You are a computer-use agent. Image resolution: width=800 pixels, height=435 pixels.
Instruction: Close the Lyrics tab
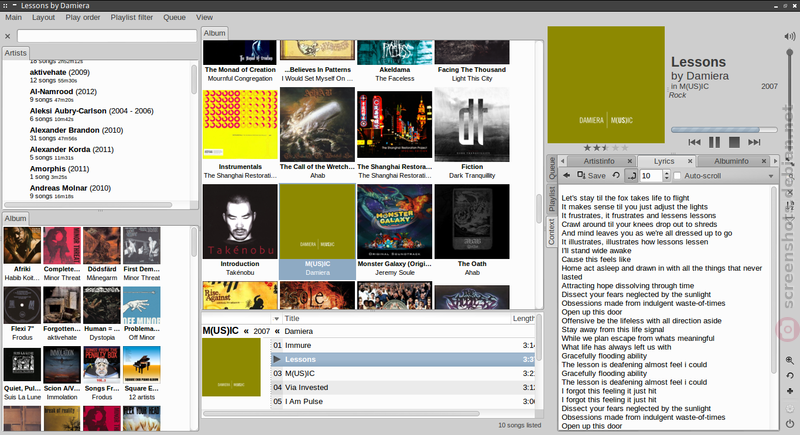coord(690,161)
